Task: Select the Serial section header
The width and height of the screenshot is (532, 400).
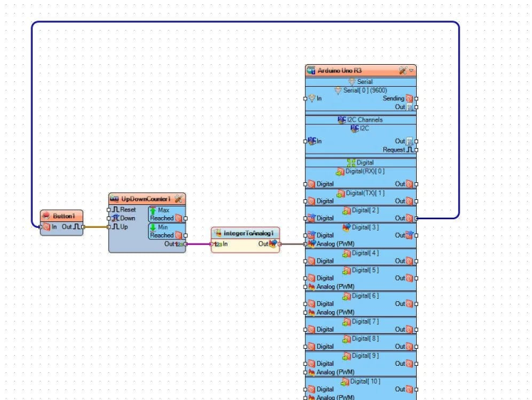Action: (361, 81)
